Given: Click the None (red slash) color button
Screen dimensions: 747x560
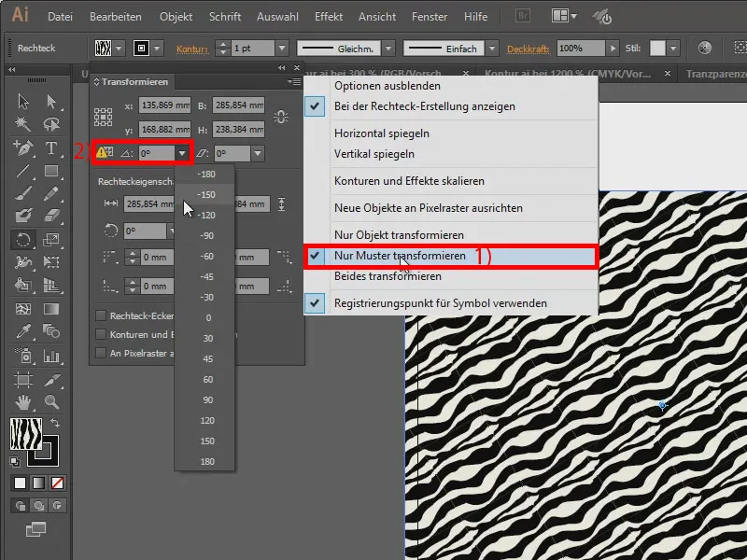Looking at the screenshot, I should click(x=57, y=483).
